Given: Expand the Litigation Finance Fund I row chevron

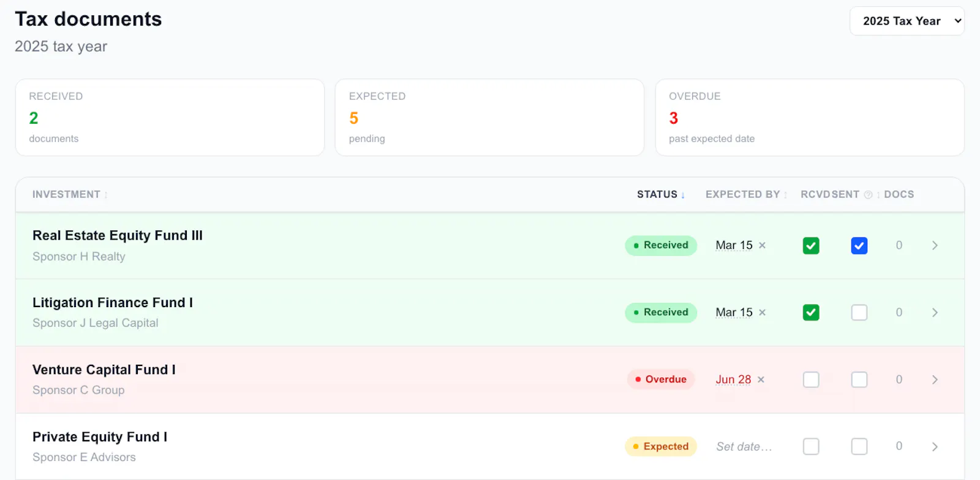Looking at the screenshot, I should coord(935,313).
